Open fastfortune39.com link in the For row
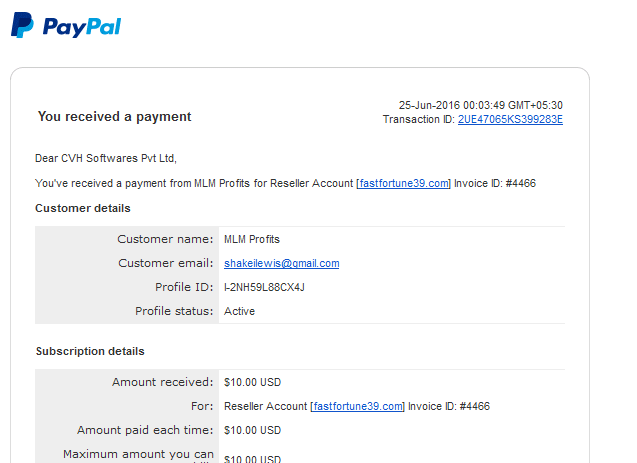The width and height of the screenshot is (637, 463). [358, 407]
